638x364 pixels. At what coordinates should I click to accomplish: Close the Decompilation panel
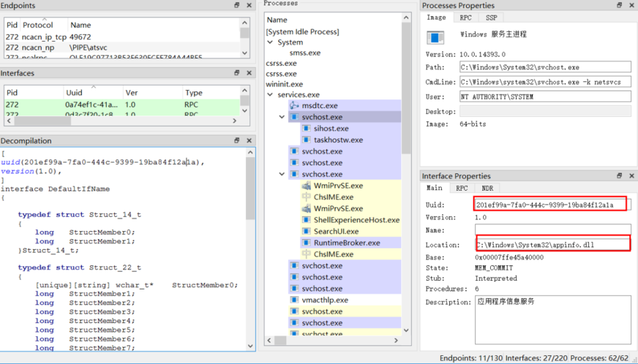[x=249, y=140]
